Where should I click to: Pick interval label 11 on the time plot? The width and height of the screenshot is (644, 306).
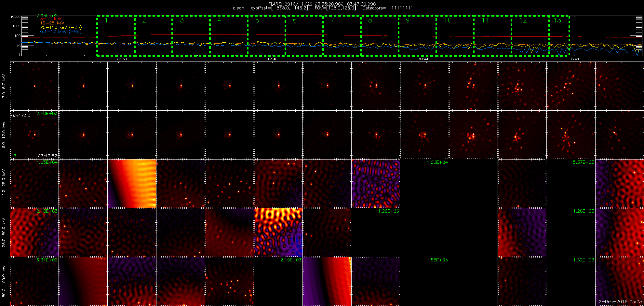485,21
